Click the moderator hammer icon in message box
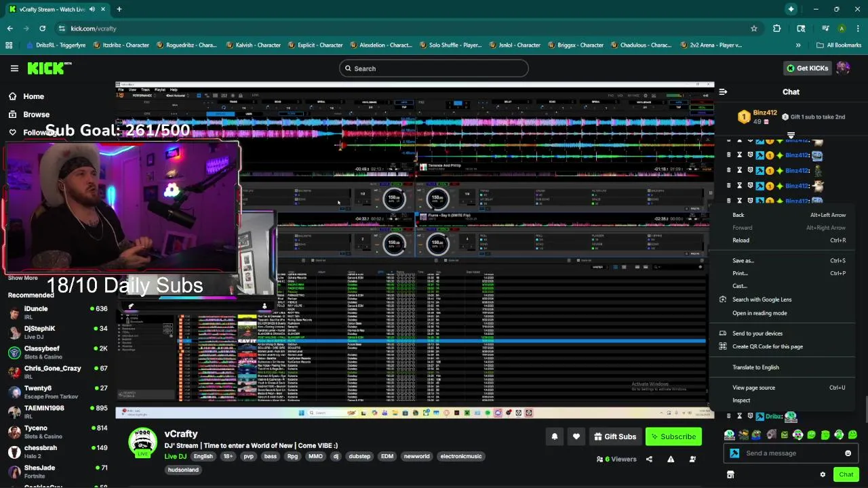Image resolution: width=868 pixels, height=488 pixels. 734,453
